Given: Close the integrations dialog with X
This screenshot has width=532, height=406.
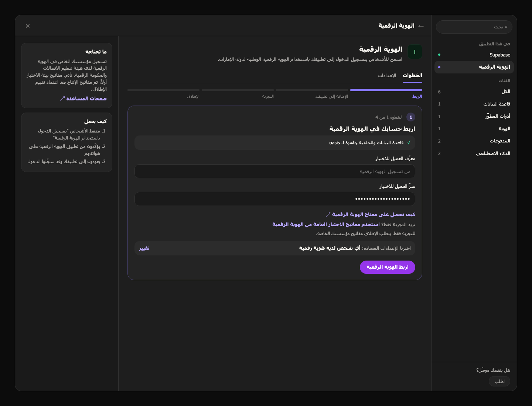Looking at the screenshot, I should pos(28,26).
